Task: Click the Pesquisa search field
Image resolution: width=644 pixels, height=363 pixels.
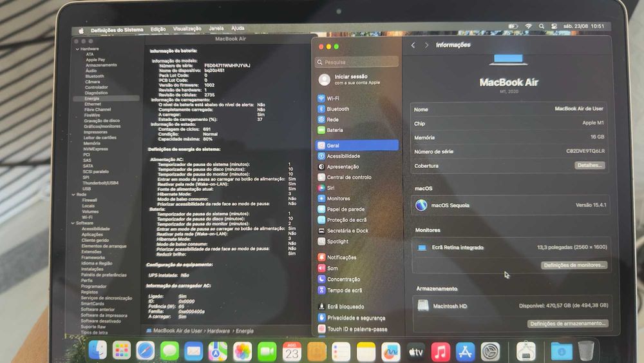Action: 357,62
